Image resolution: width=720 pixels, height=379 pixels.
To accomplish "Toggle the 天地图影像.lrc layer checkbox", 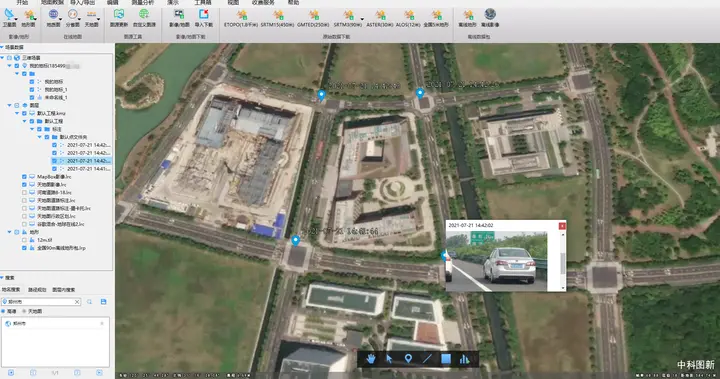I will [x=24, y=184].
